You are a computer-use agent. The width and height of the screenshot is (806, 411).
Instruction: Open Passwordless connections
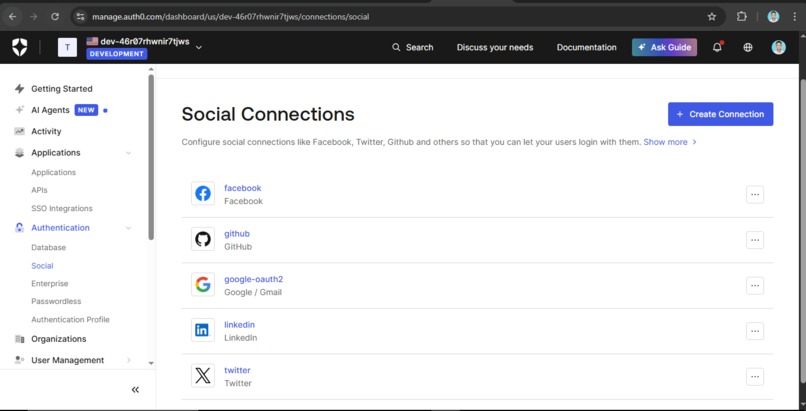pyautogui.click(x=56, y=302)
